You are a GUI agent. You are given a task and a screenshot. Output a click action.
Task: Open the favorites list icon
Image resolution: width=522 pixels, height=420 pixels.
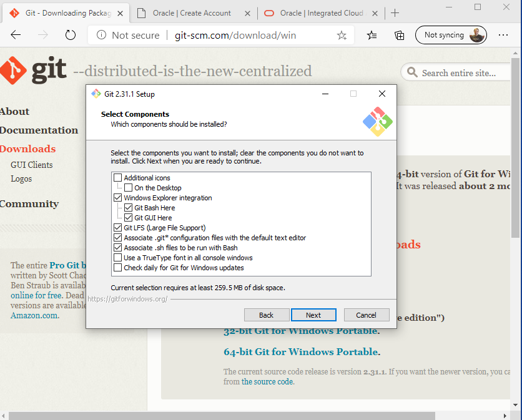(x=372, y=36)
